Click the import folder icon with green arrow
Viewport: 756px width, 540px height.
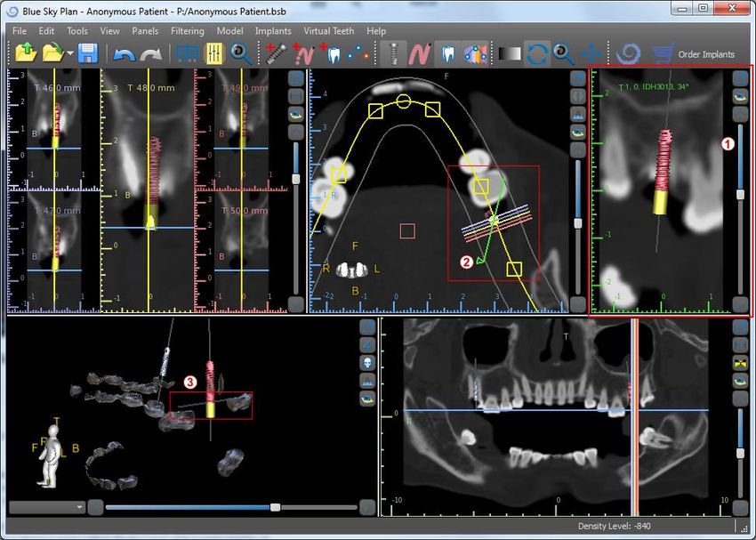[53, 53]
